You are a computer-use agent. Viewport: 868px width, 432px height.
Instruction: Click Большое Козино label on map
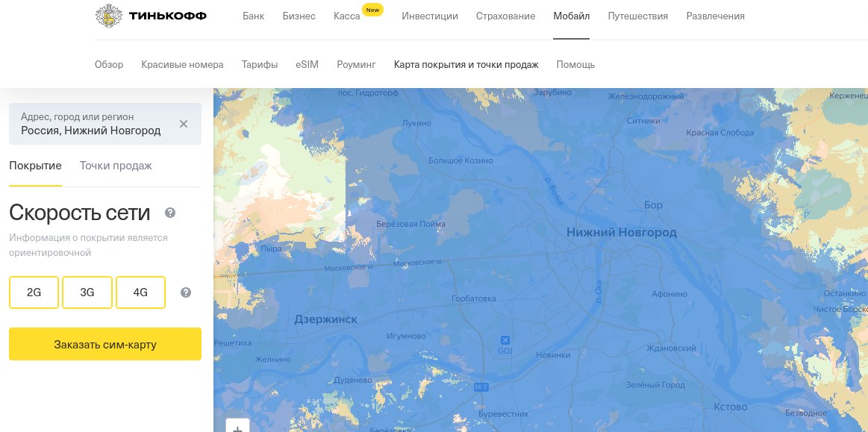tap(460, 160)
